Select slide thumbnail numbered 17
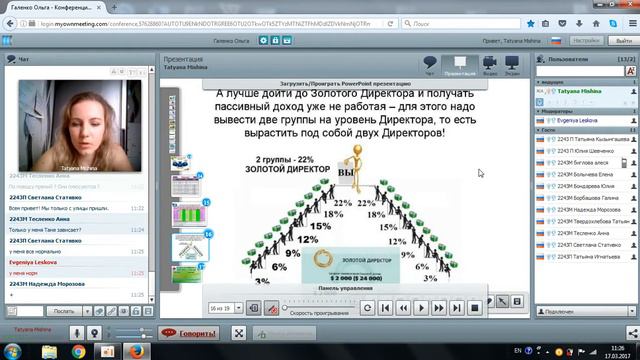This screenshot has height=360, width=640. point(187,274)
